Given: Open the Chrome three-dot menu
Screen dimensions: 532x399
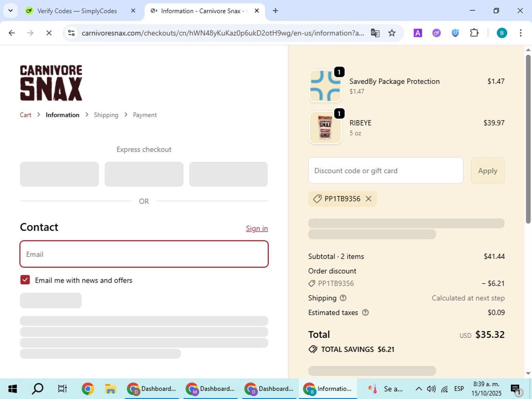Looking at the screenshot, I should 520,33.
